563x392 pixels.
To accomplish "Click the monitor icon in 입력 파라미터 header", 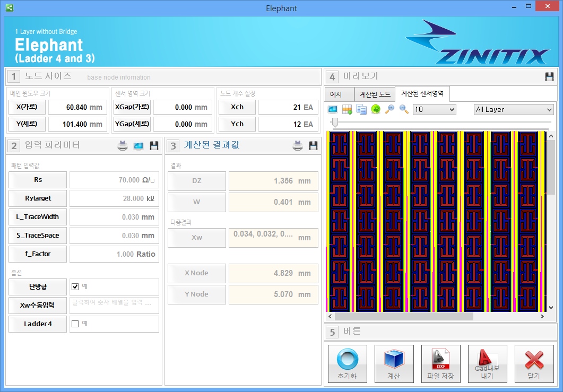I will 138,146.
